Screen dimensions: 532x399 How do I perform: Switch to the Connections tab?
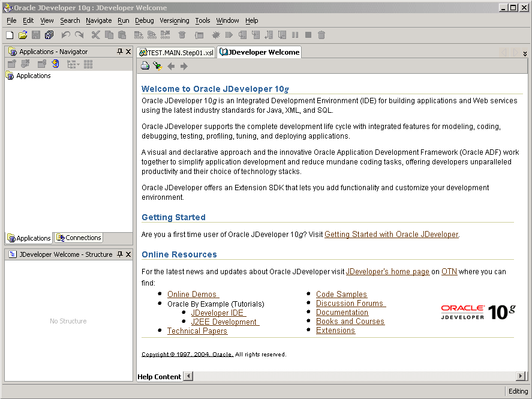tap(78, 238)
